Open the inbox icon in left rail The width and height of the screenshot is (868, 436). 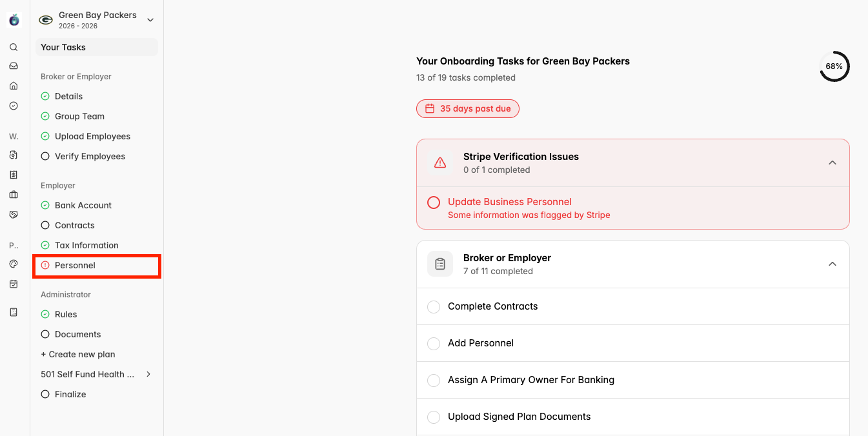14,66
